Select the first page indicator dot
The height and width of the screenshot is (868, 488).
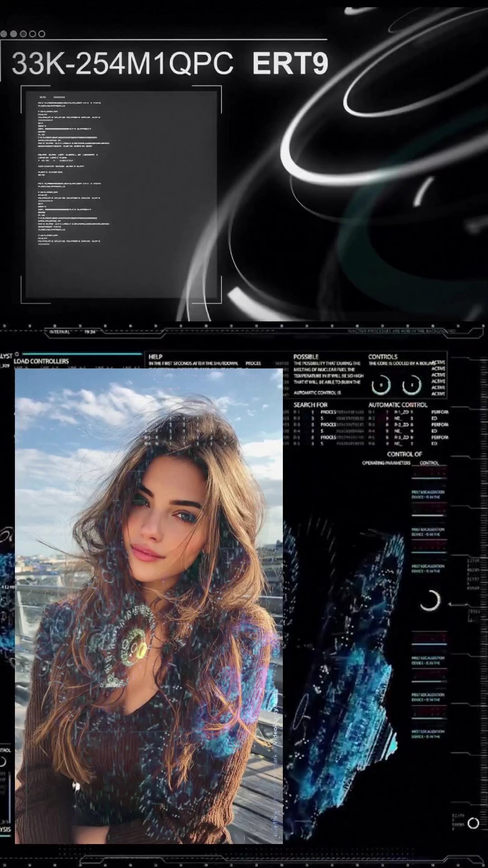4,33
